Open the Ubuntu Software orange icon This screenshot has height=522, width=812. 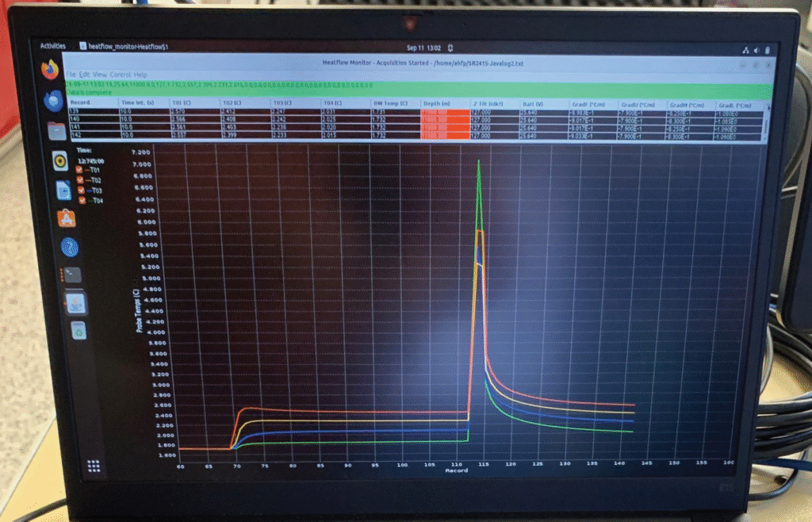(67, 217)
